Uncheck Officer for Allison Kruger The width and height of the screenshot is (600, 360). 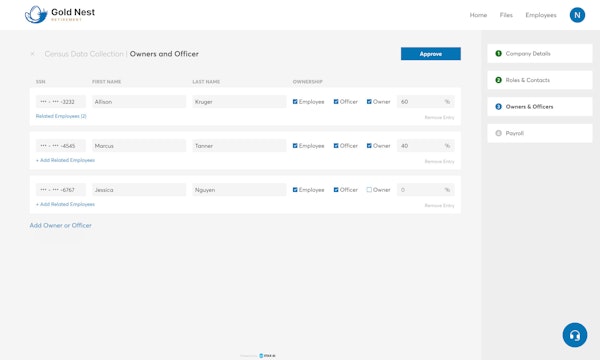tap(336, 102)
